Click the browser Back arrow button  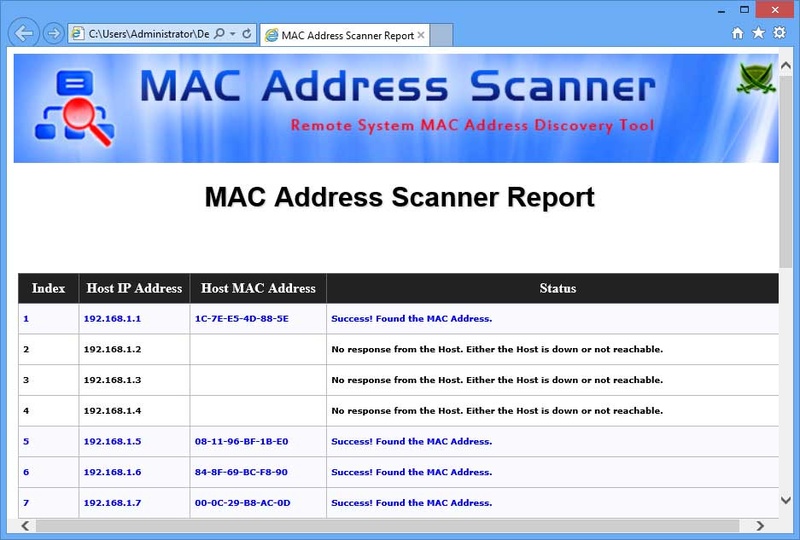(x=23, y=34)
